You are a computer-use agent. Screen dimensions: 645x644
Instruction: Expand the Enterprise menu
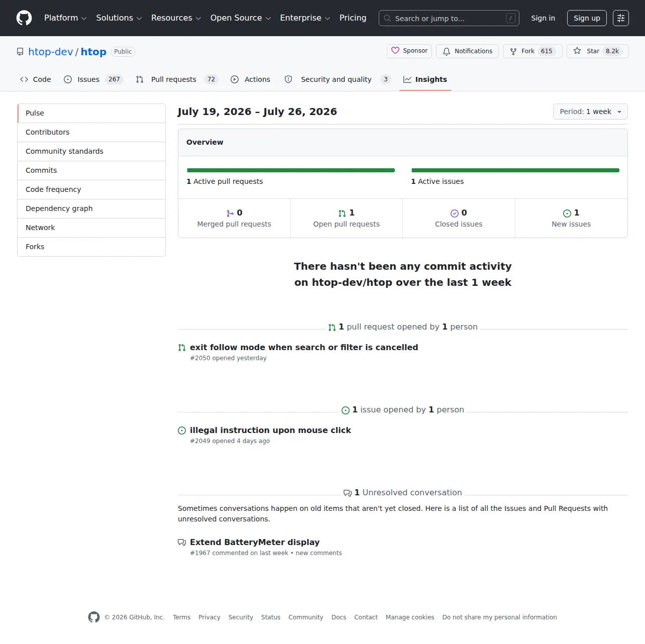coord(305,18)
